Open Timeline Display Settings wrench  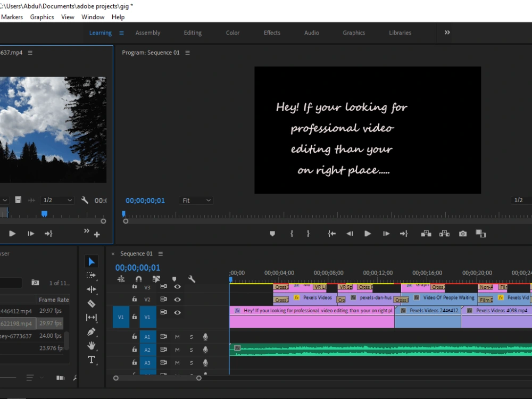[192, 279]
